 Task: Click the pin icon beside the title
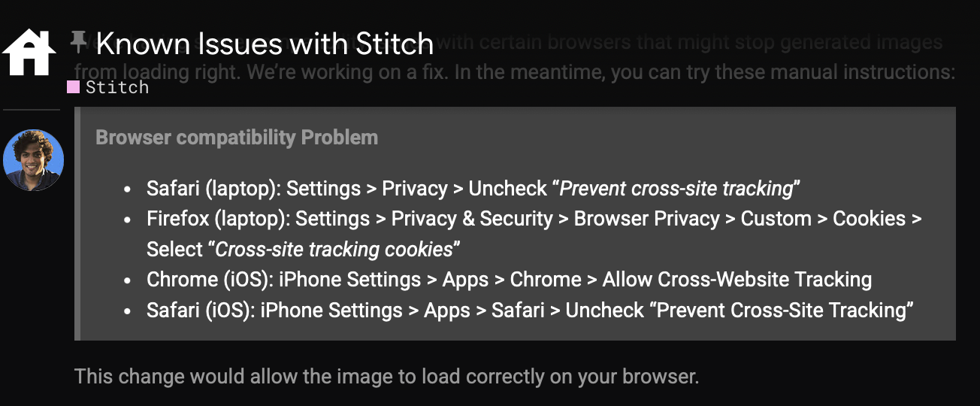tap(78, 42)
